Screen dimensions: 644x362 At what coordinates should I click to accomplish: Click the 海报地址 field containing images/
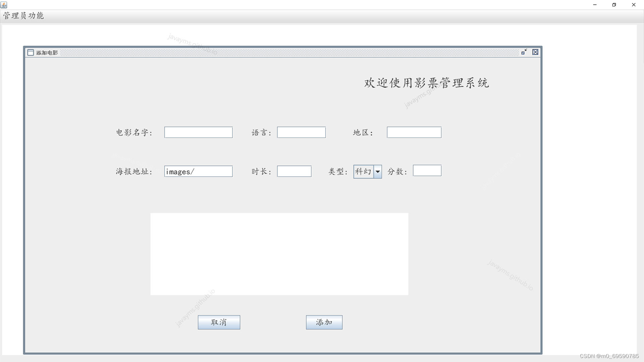198,171
